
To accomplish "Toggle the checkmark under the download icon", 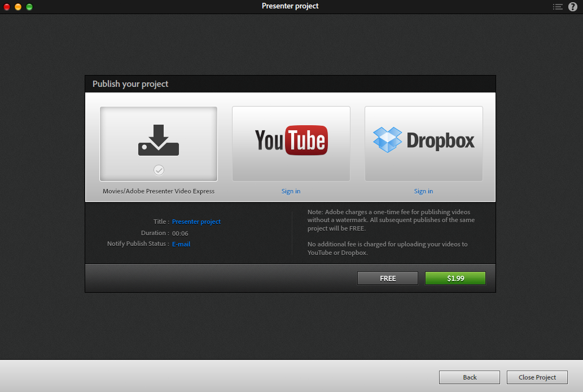I will click(x=159, y=170).
